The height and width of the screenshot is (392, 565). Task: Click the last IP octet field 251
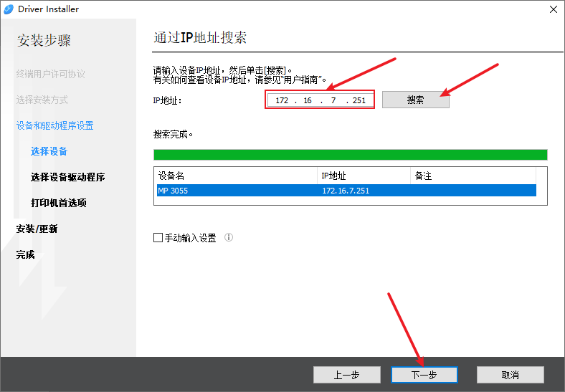tap(359, 100)
